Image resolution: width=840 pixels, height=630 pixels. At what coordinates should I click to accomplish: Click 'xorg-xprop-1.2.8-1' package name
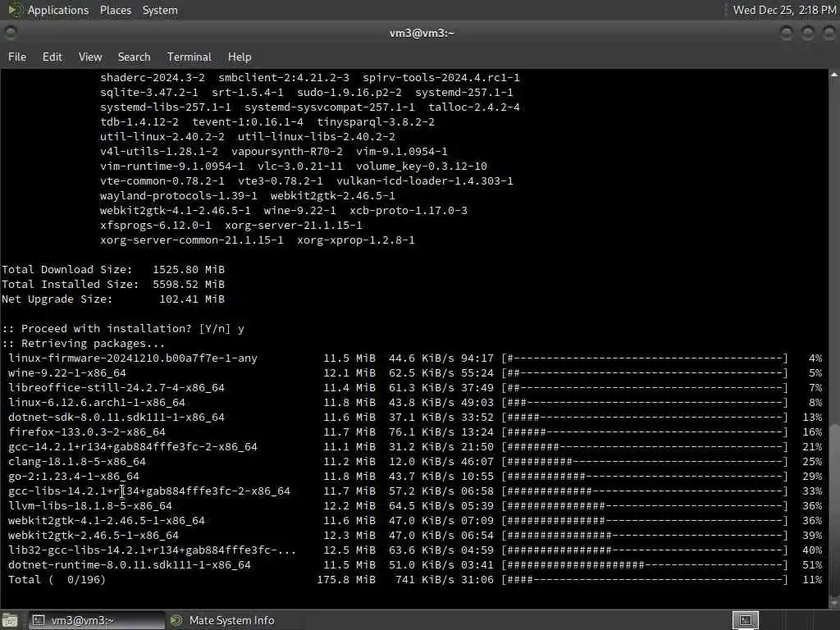356,240
